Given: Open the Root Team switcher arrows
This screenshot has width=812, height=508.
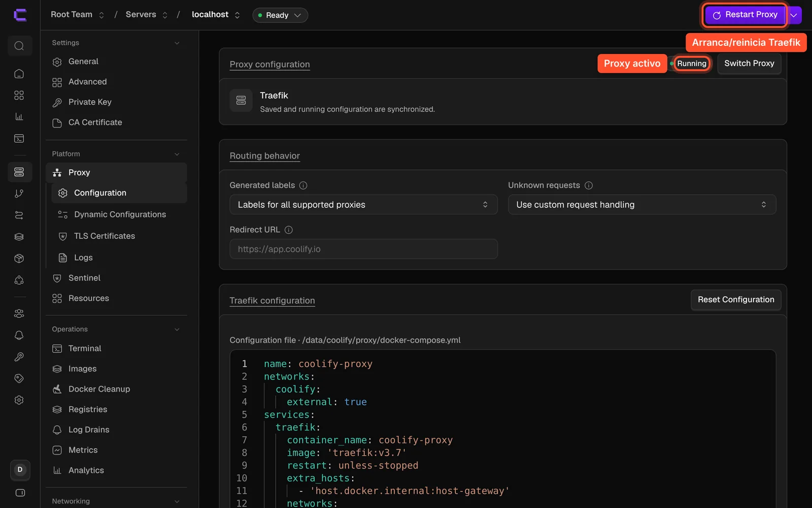Looking at the screenshot, I should pos(101,15).
